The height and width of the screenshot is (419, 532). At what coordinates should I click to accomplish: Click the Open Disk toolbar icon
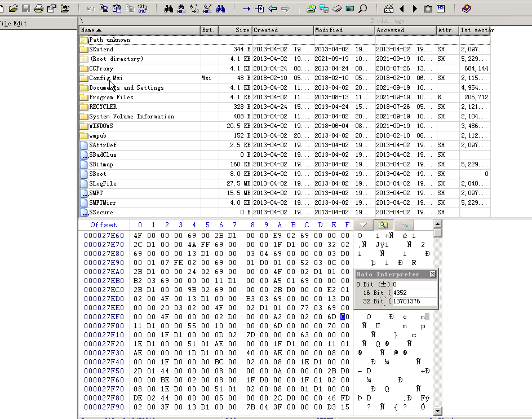pos(311,8)
